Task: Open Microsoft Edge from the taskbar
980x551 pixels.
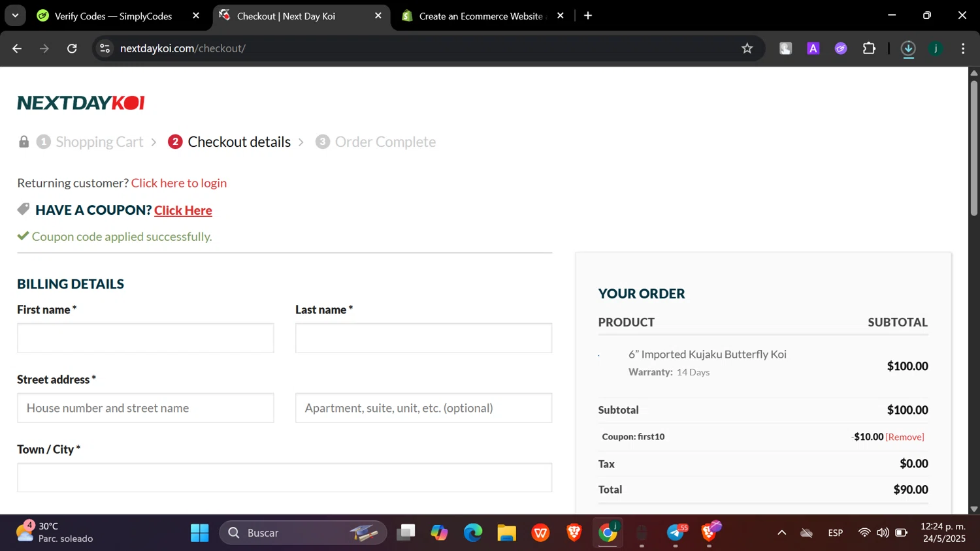Action: coord(473,533)
